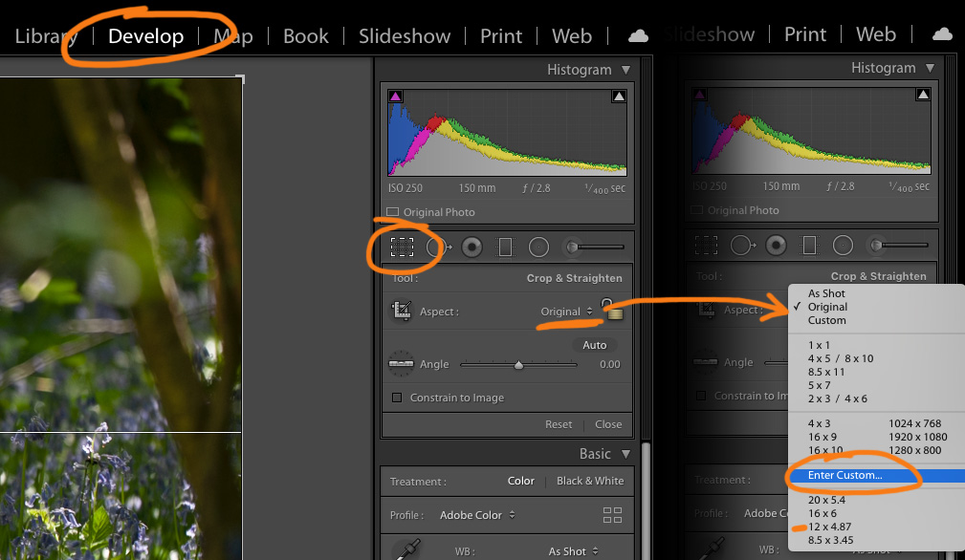Screen dimensions: 965x560
Task: Open the profile browser grid icon
Action: point(612,516)
